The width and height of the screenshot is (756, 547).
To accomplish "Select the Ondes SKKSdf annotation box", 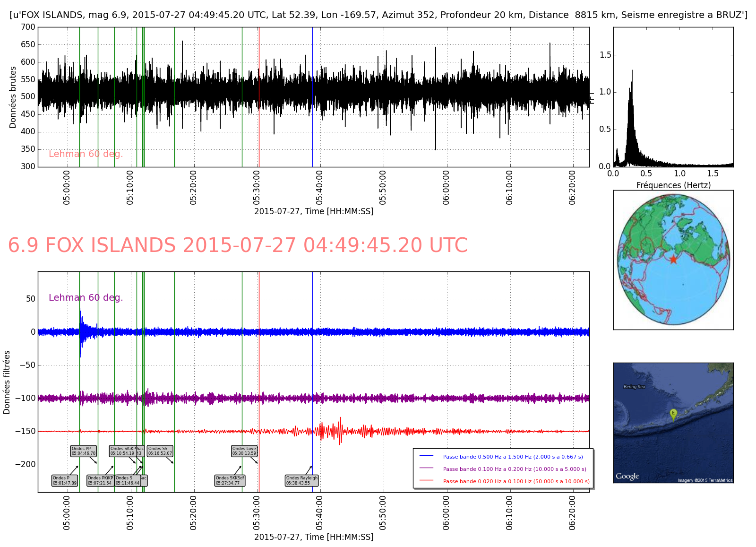I will coord(230,480).
